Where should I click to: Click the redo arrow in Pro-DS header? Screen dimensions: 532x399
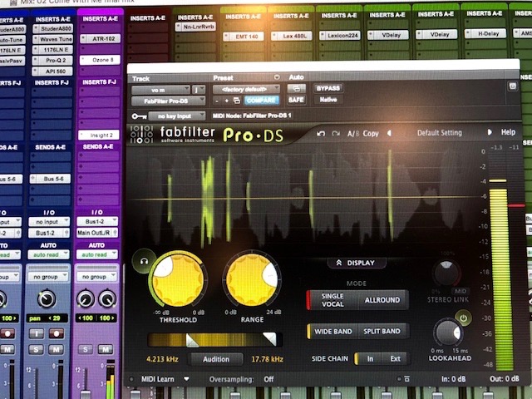click(336, 133)
